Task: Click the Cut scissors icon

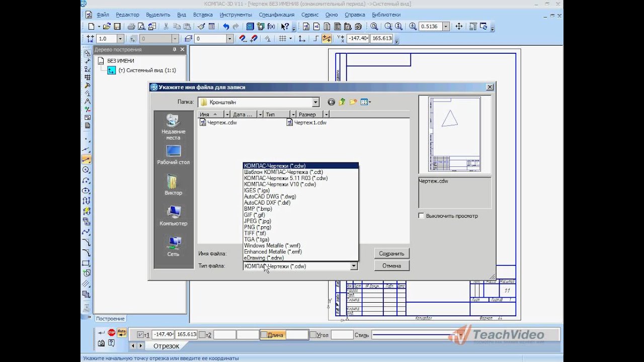Action: (x=166, y=27)
